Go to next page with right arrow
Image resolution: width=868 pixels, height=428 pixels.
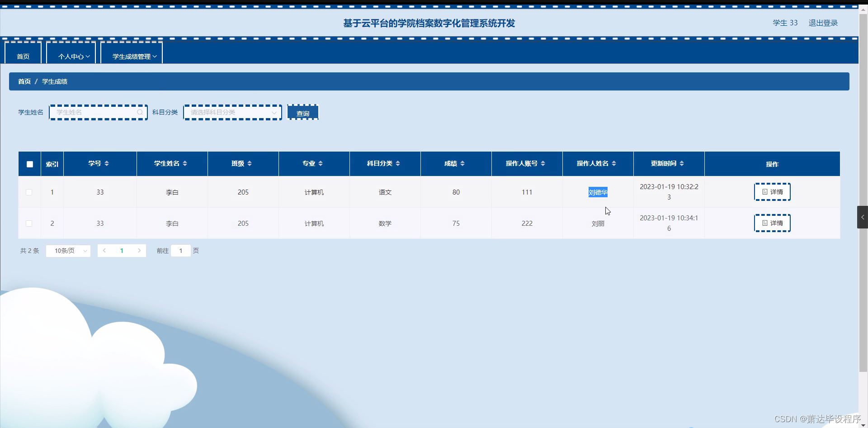coord(139,251)
